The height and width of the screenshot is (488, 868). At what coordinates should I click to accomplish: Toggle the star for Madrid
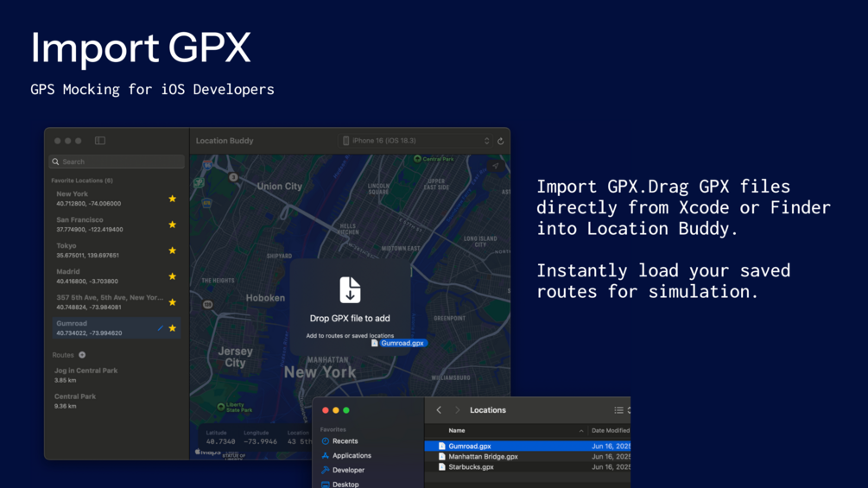tap(172, 276)
